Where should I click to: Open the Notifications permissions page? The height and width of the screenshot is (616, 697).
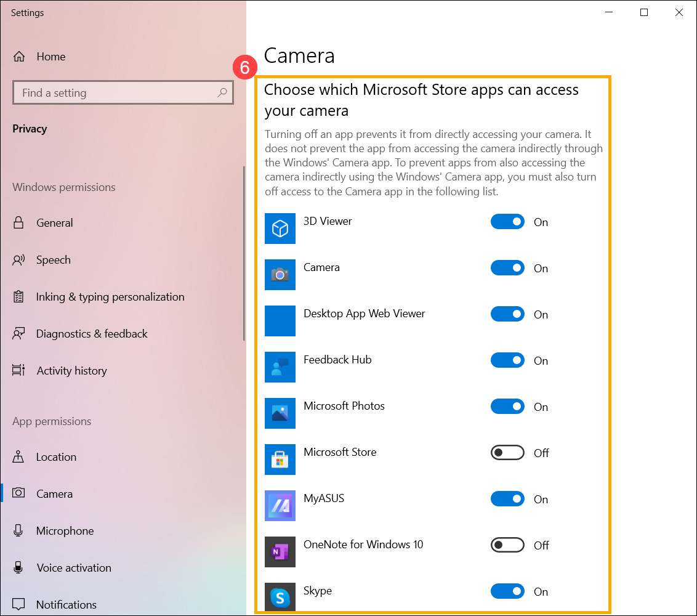(x=123, y=604)
